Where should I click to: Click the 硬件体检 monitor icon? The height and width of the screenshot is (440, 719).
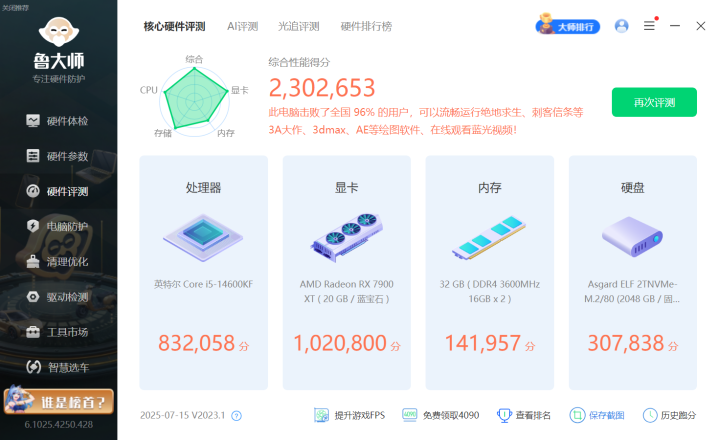pos(33,121)
